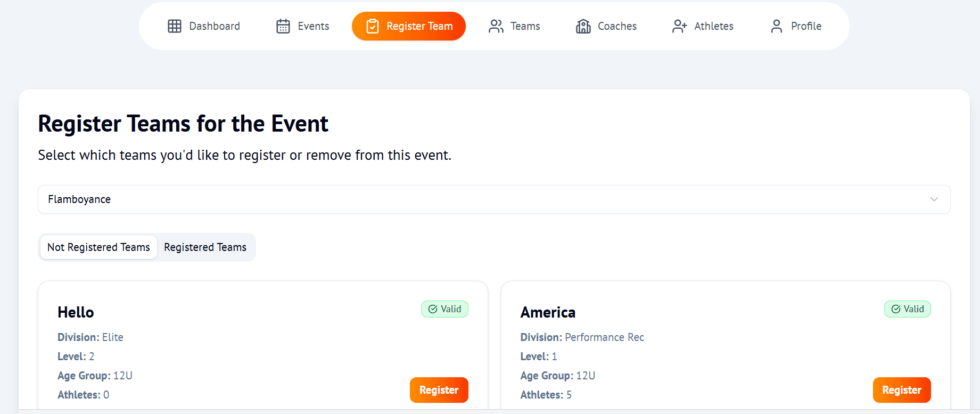Register the Hello team
Screen dimensions: 980x414
[439, 390]
